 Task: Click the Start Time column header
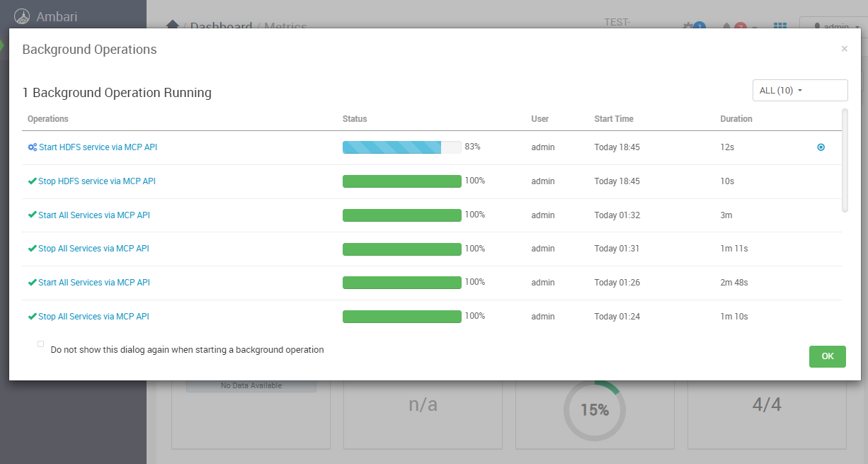pyautogui.click(x=613, y=119)
